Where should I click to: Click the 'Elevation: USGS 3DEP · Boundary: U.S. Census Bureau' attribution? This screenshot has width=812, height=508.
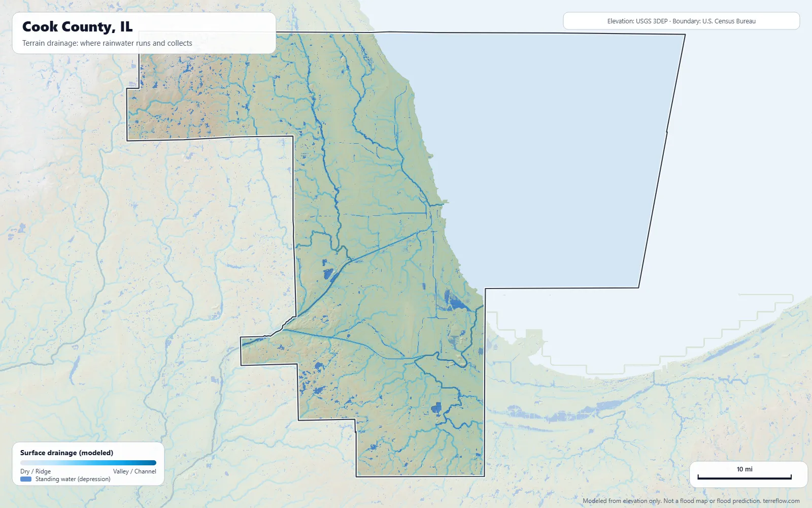click(681, 21)
